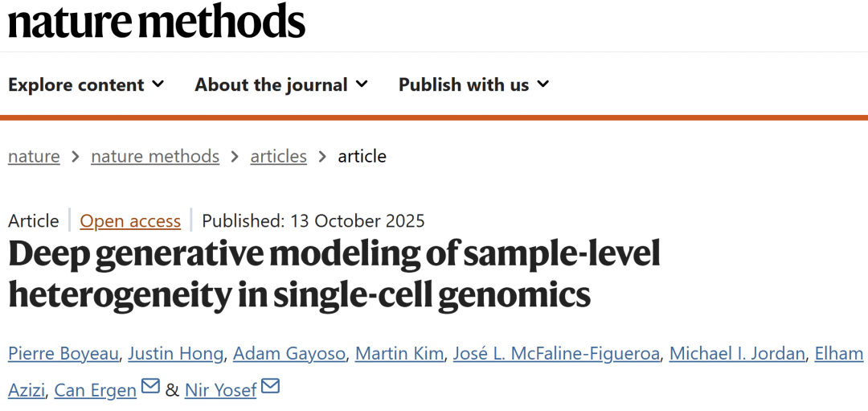
Task: Click envelope icon next to Can Ergen
Action: tap(150, 387)
